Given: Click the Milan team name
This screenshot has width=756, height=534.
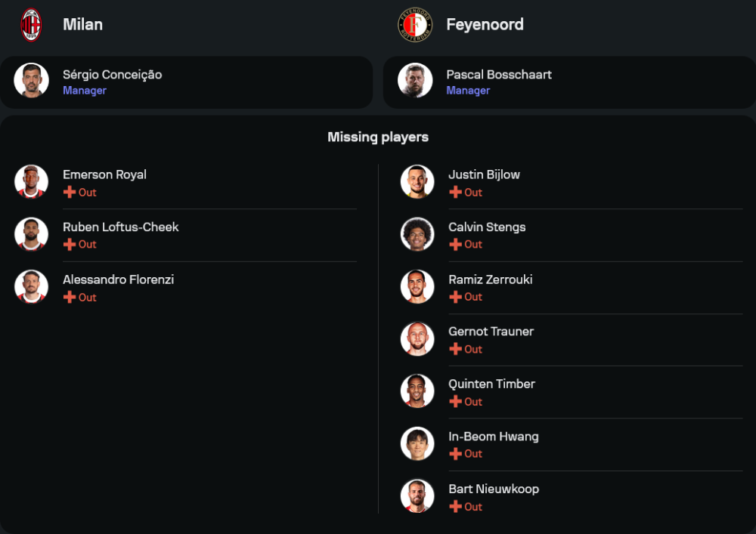Looking at the screenshot, I should 82,24.
